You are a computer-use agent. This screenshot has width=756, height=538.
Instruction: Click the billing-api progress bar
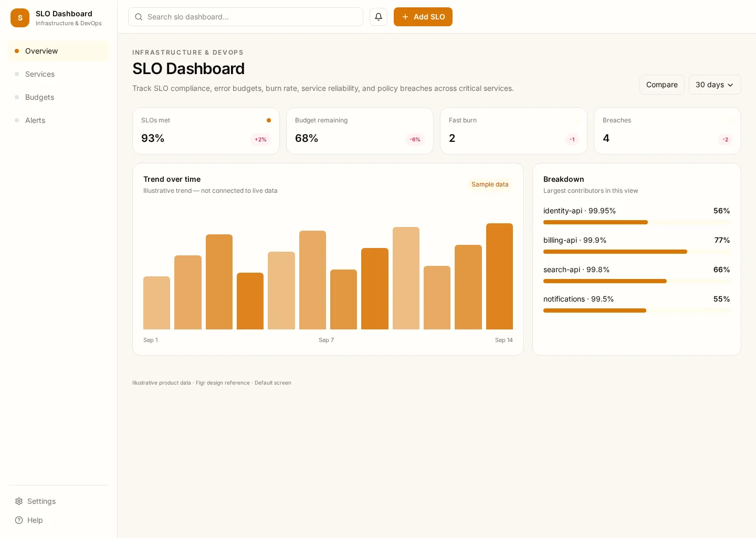(637, 252)
